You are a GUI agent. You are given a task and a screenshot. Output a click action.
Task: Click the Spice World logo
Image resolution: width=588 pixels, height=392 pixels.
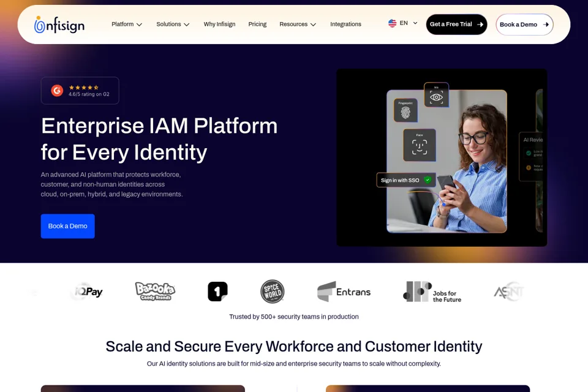coord(272,292)
